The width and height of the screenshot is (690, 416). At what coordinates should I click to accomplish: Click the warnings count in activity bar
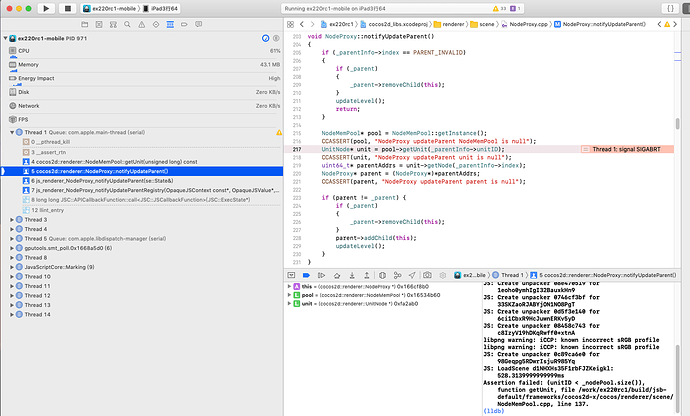coord(499,8)
